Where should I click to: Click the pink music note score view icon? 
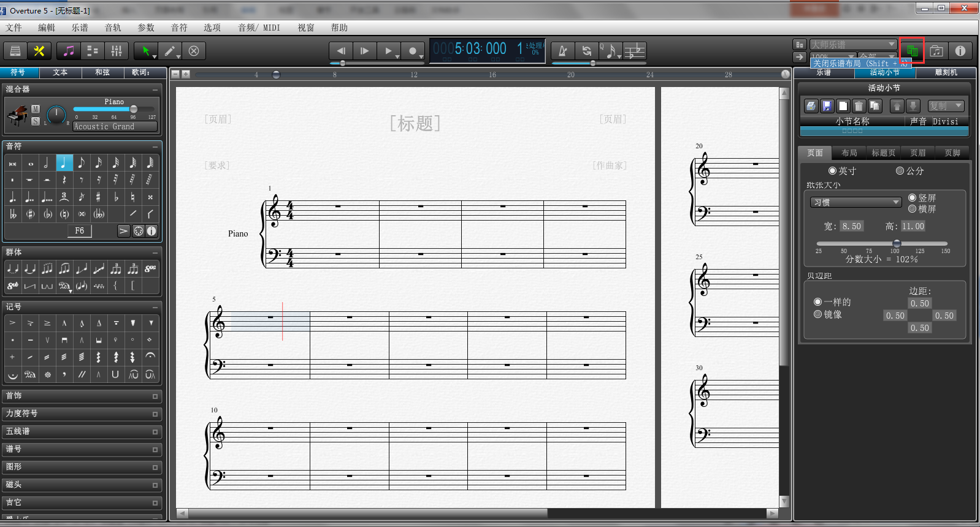[x=69, y=51]
